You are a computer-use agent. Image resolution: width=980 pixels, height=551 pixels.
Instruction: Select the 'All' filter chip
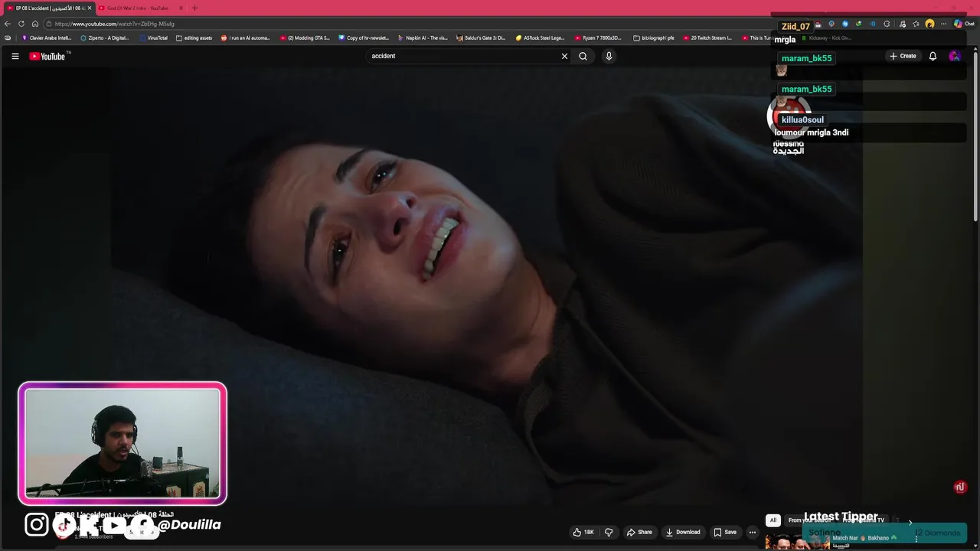coord(773,520)
